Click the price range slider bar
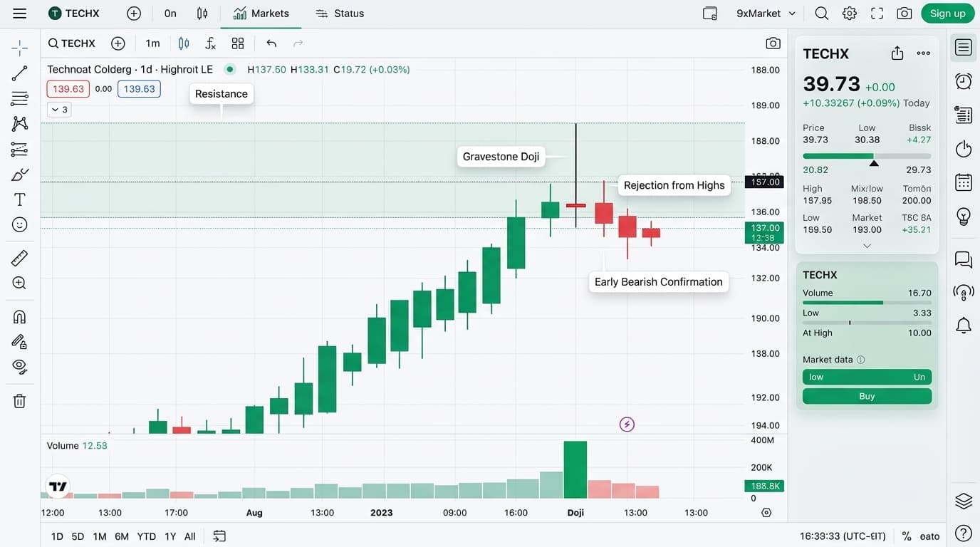 point(867,156)
